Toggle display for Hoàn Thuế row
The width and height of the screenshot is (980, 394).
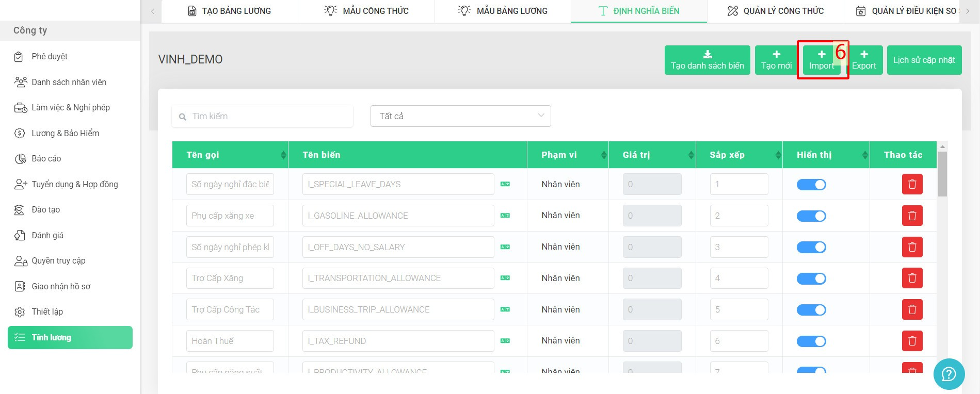(x=811, y=341)
